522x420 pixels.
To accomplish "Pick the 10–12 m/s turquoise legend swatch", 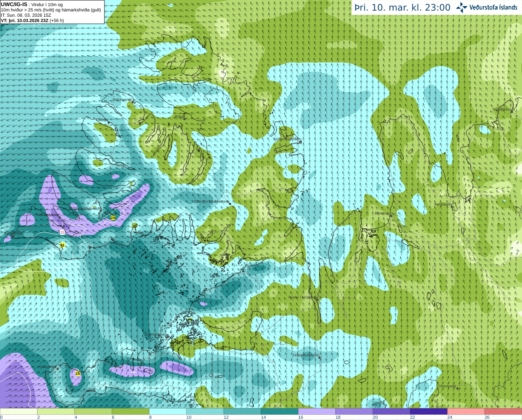I will [x=205, y=411].
